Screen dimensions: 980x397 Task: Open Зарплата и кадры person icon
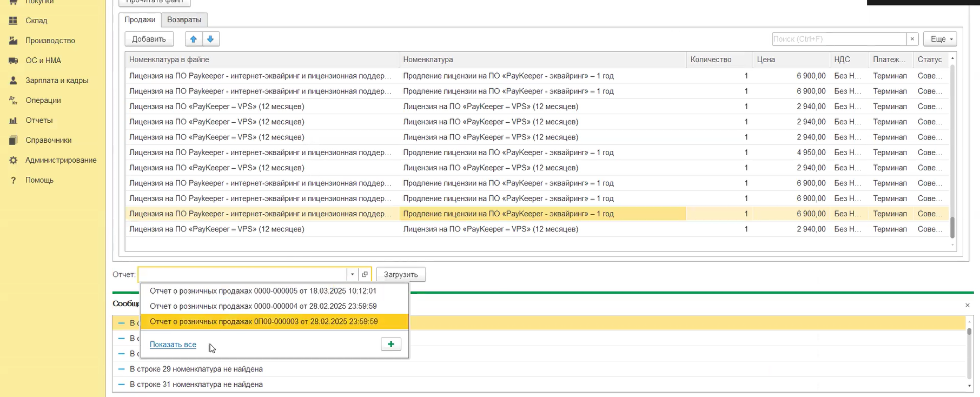pos(14,81)
